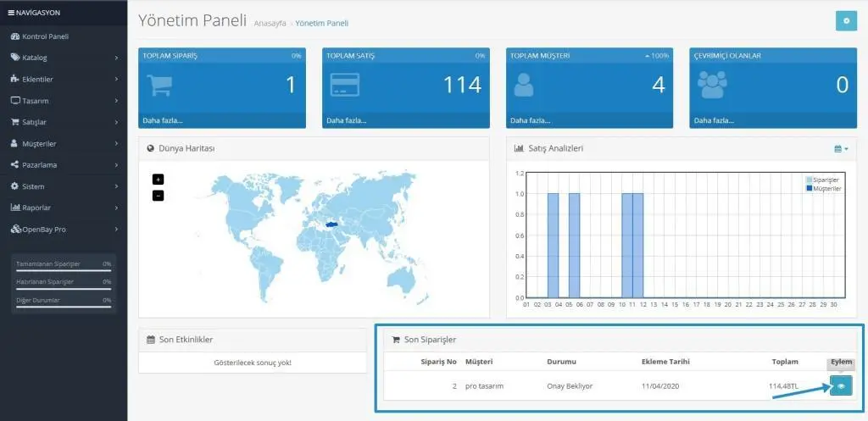Click the Gösterilecek sonuç yok message
The image size is (868, 421).
point(253,363)
